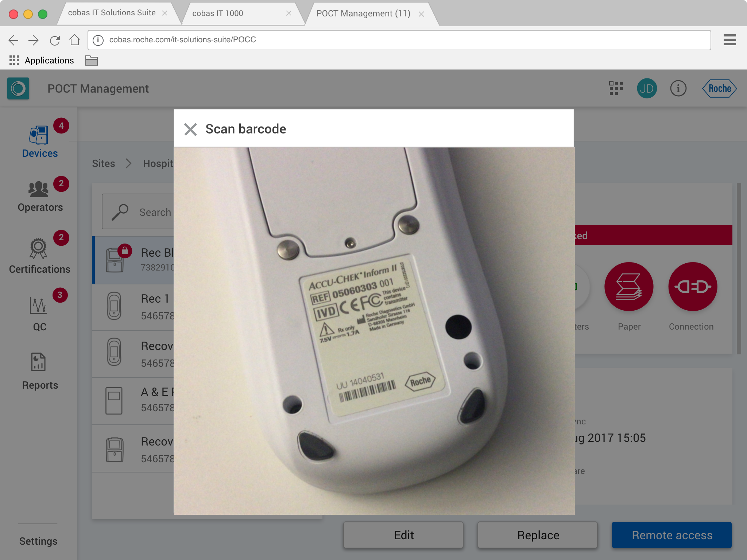Image resolution: width=747 pixels, height=560 pixels.
Task: Click the Connection status icon
Action: point(692,287)
